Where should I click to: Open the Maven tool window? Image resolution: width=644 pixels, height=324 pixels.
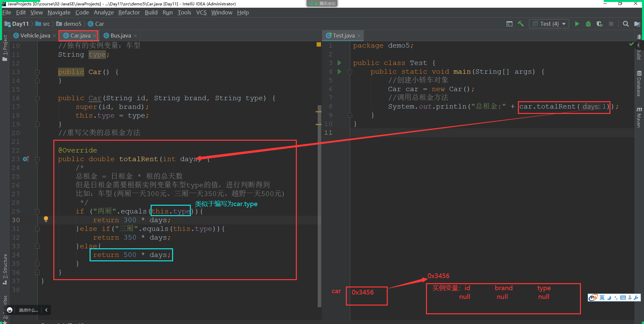click(x=639, y=118)
